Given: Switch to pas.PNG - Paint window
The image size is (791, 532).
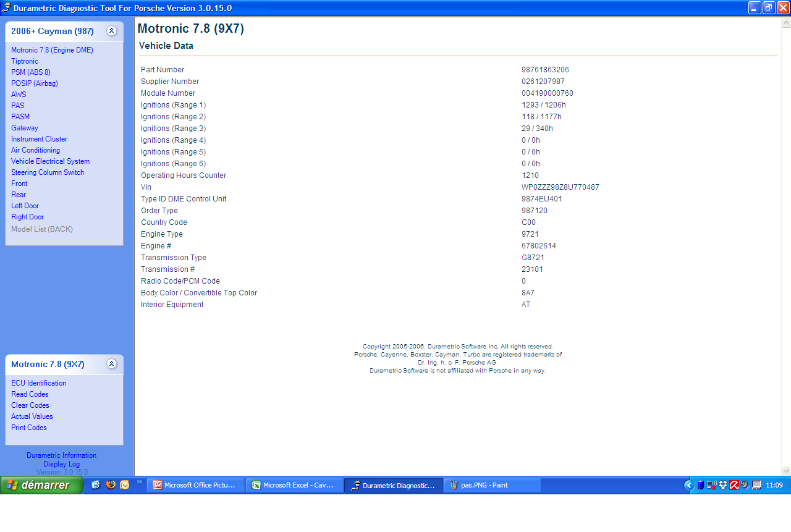Looking at the screenshot, I should [x=492, y=485].
